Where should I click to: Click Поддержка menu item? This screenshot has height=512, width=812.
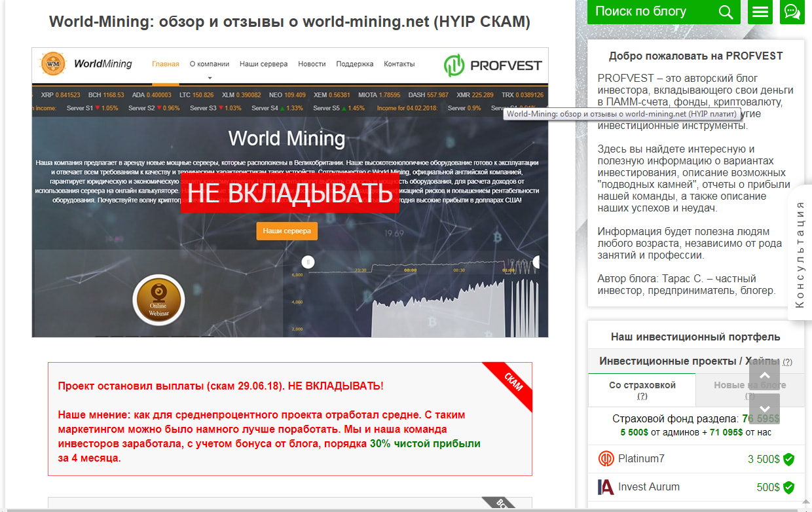click(355, 64)
